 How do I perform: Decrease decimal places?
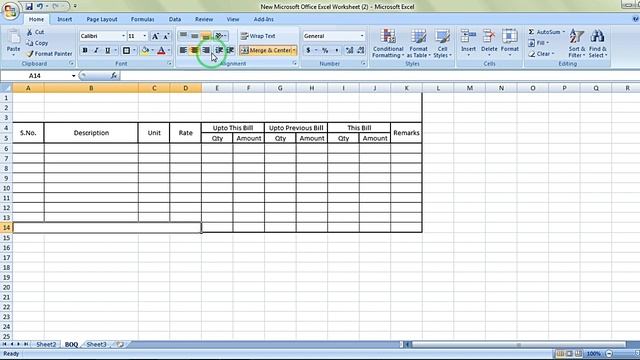pos(361,50)
